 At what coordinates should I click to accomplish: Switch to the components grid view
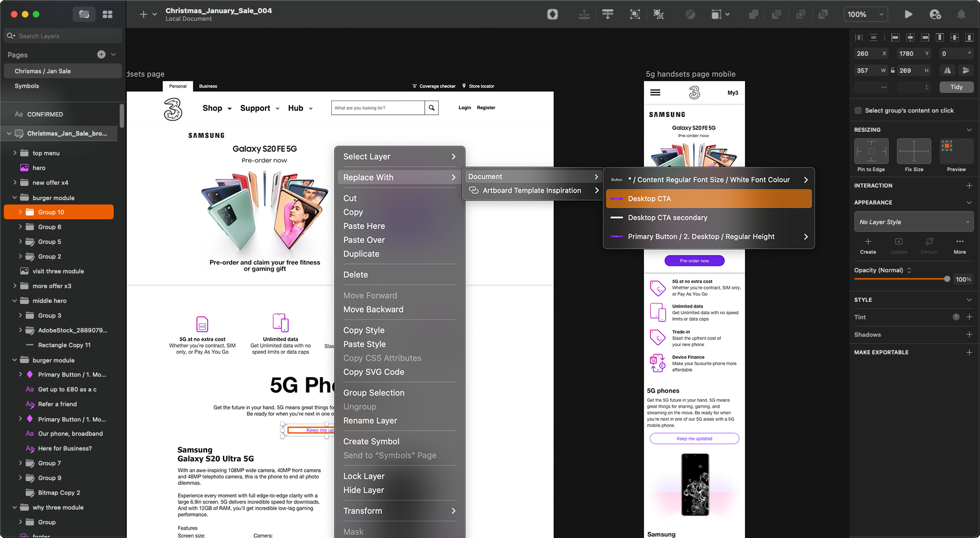[108, 14]
